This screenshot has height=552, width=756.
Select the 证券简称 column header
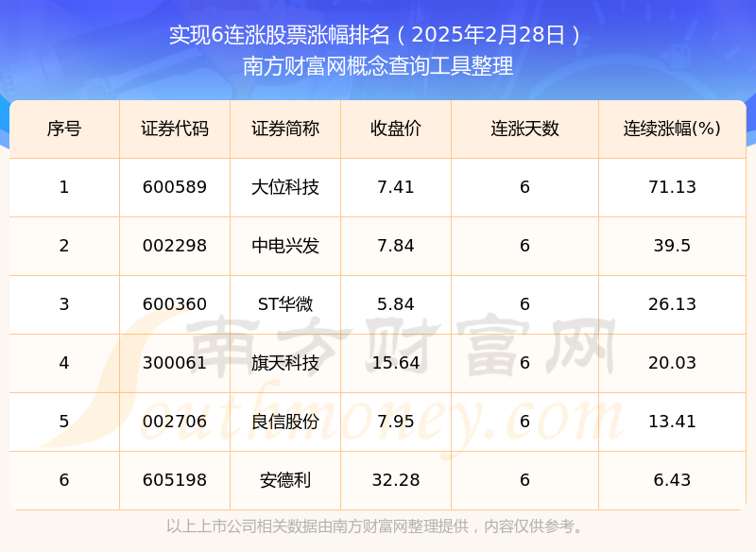pyautogui.click(x=285, y=129)
